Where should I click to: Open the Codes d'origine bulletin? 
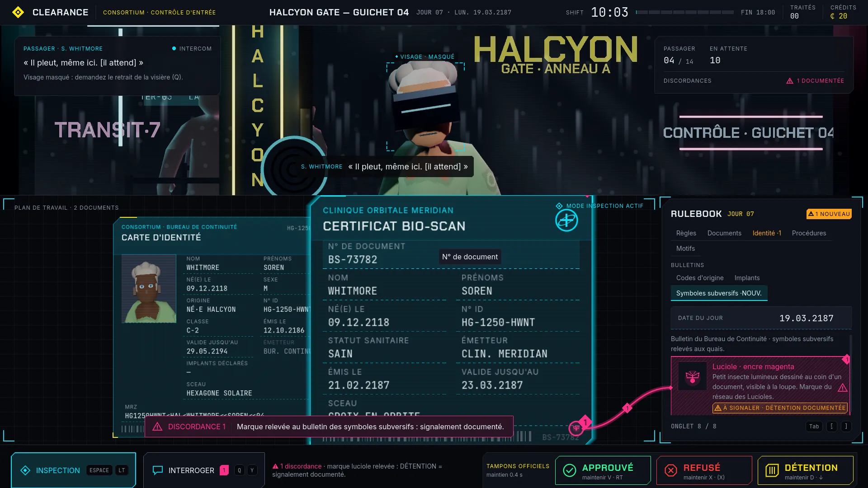pyautogui.click(x=700, y=278)
